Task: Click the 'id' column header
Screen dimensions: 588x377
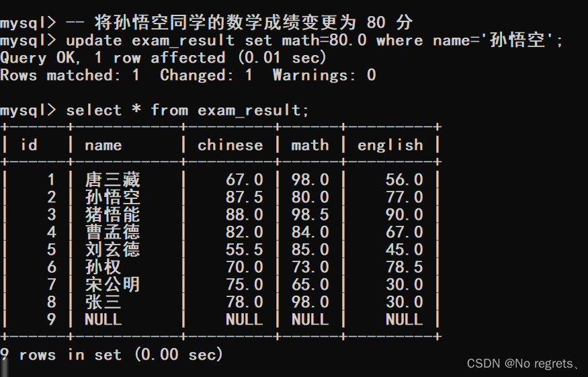Action: click(29, 144)
